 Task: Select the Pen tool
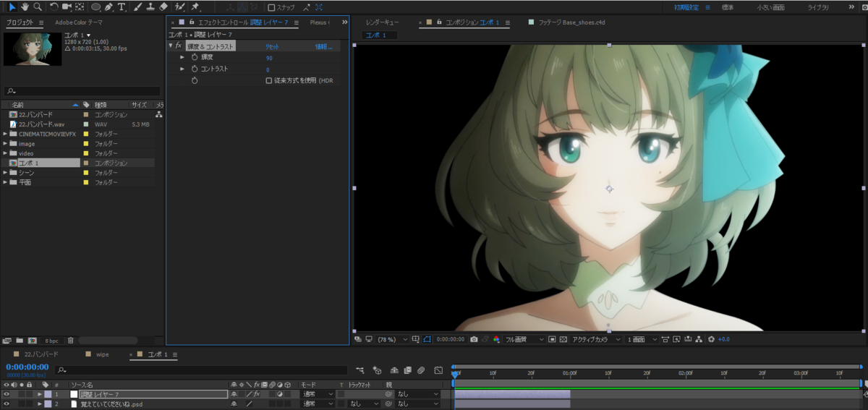[109, 7]
